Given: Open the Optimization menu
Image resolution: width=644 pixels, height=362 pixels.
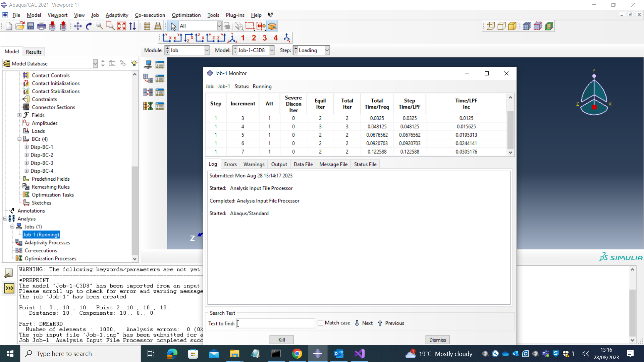Looking at the screenshot, I should (x=186, y=15).
